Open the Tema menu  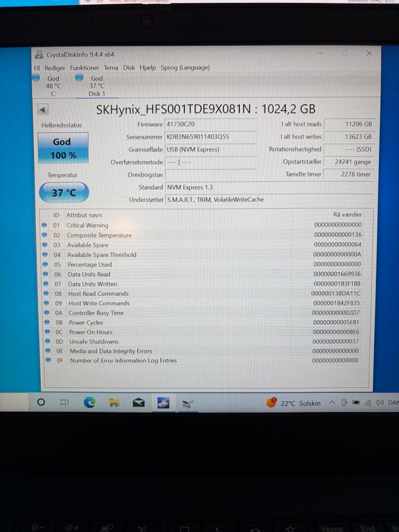(x=111, y=68)
